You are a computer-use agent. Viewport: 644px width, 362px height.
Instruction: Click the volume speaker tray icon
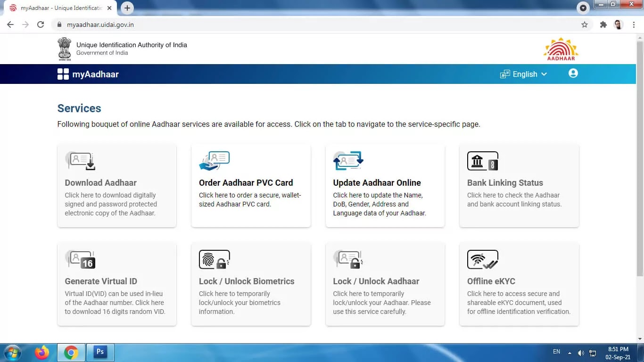click(x=581, y=353)
